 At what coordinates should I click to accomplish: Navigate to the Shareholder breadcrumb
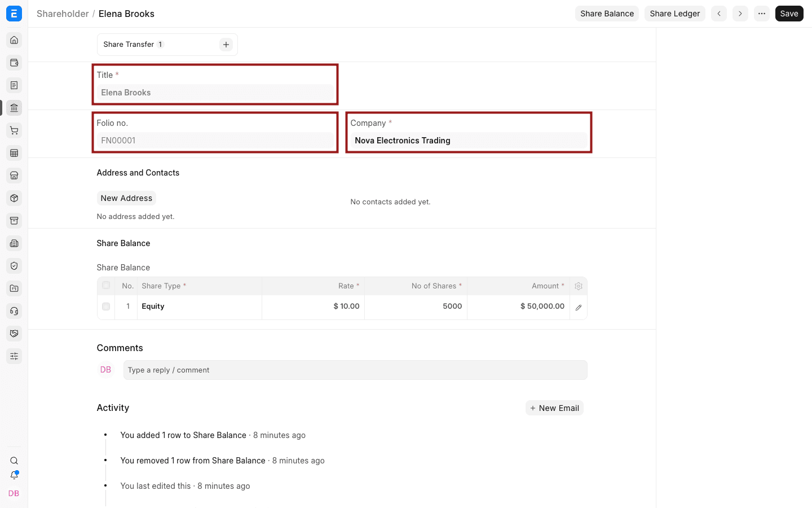click(x=63, y=14)
